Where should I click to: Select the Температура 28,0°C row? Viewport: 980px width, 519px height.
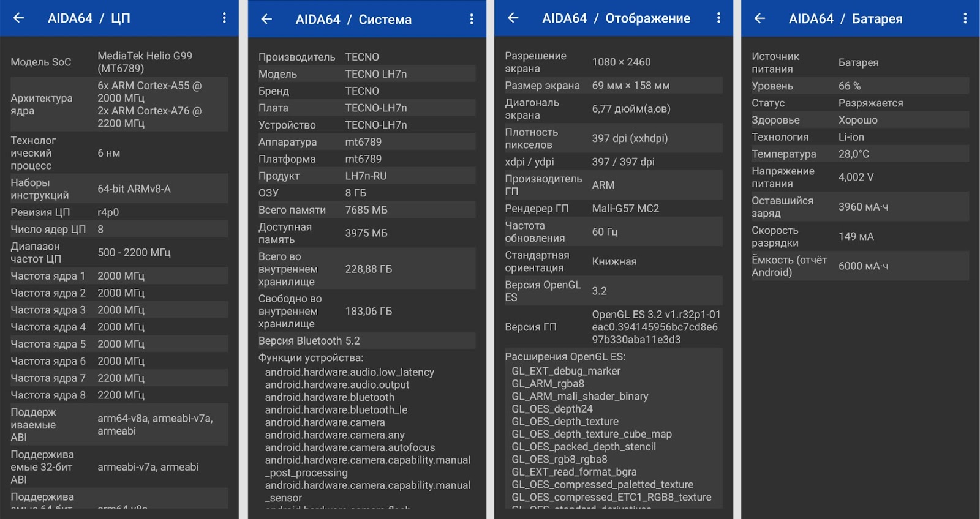[860, 154]
